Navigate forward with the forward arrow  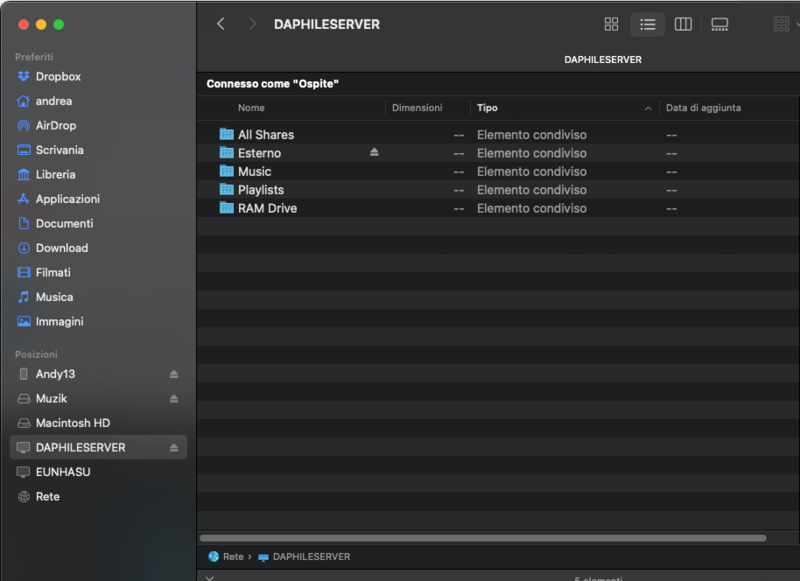(252, 23)
